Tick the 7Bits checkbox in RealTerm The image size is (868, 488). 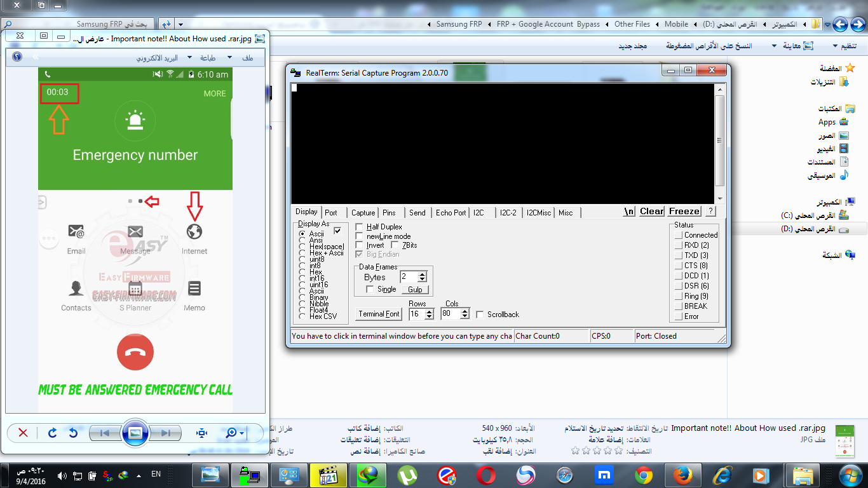tap(395, 245)
